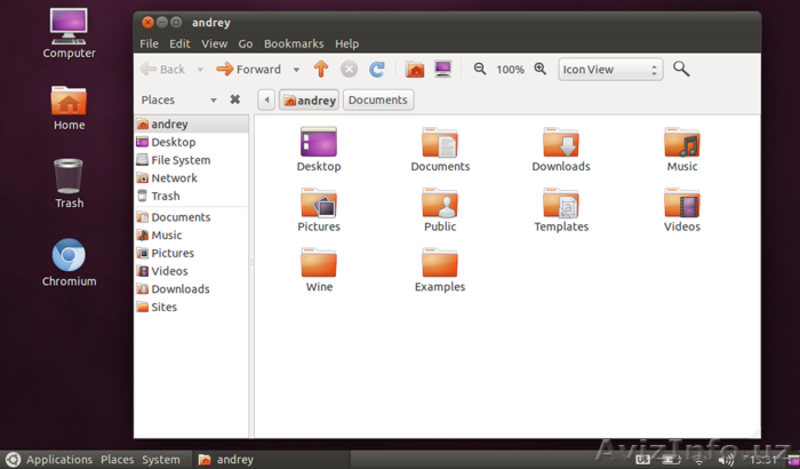The height and width of the screenshot is (469, 800).
Task: Click the Stop loading toolbar icon
Action: pyautogui.click(x=349, y=69)
